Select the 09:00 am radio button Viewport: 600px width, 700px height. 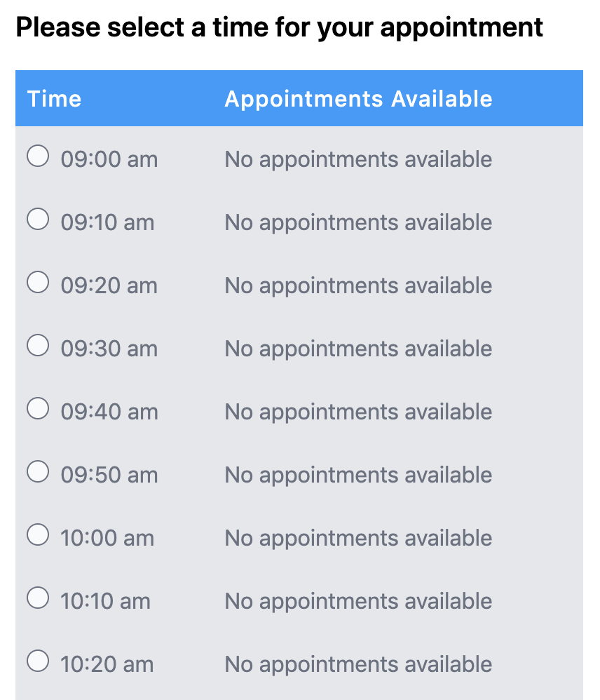38,156
